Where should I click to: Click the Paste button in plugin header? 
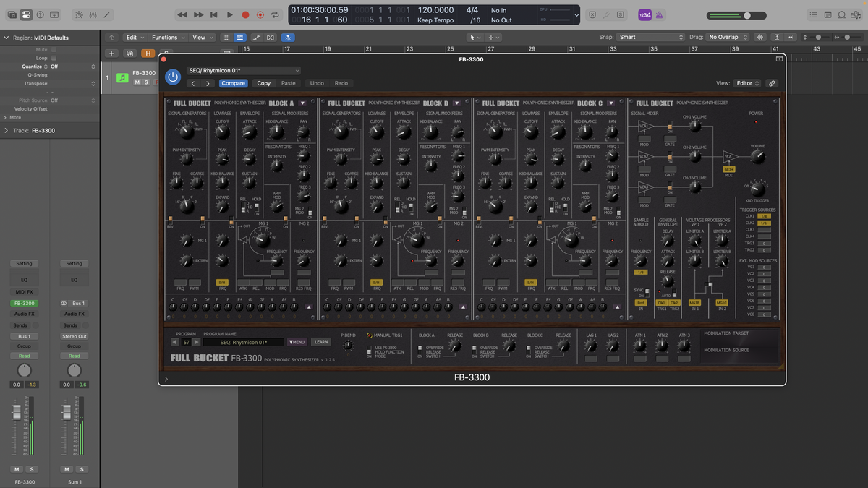289,83
